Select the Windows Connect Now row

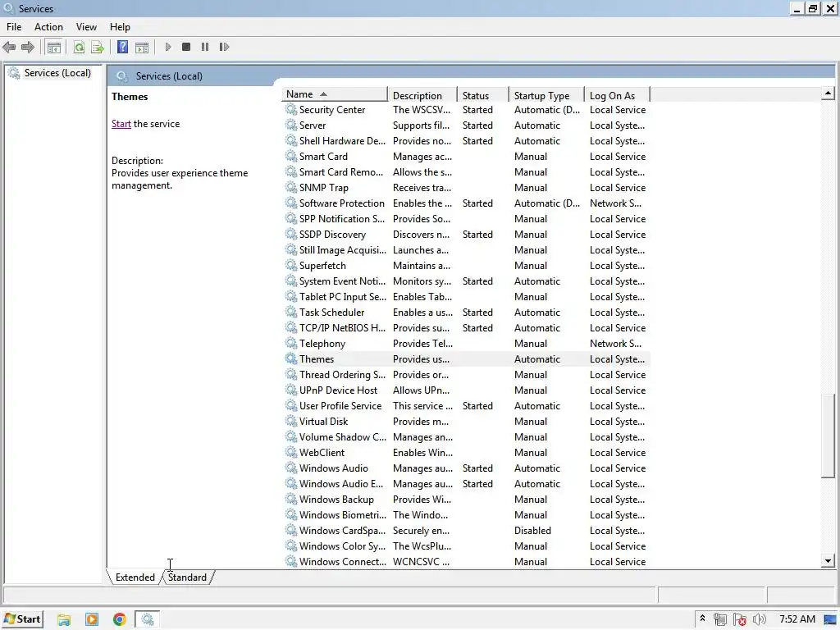click(466, 561)
